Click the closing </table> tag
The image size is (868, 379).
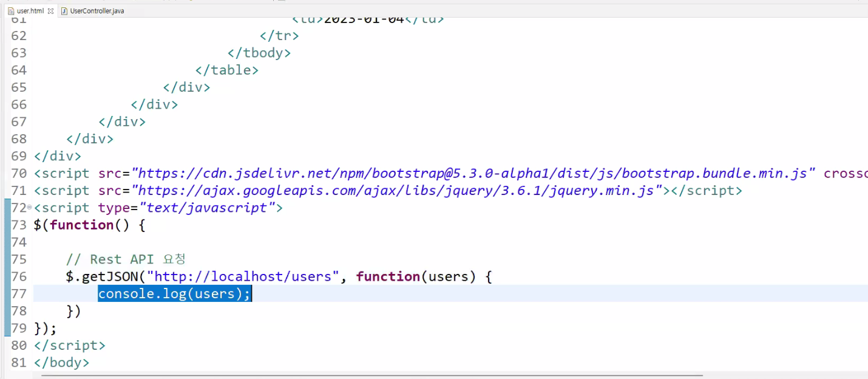pos(227,70)
